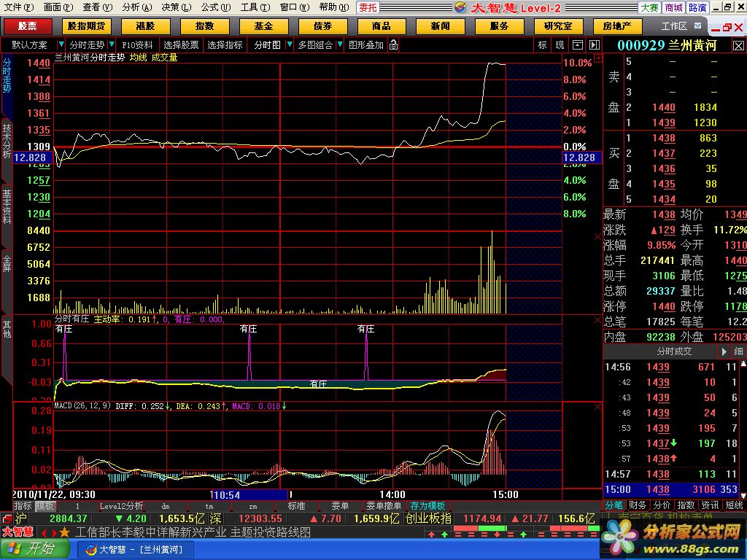Open the 画面 menu
This screenshot has height=560, width=747.
[x=58, y=7]
